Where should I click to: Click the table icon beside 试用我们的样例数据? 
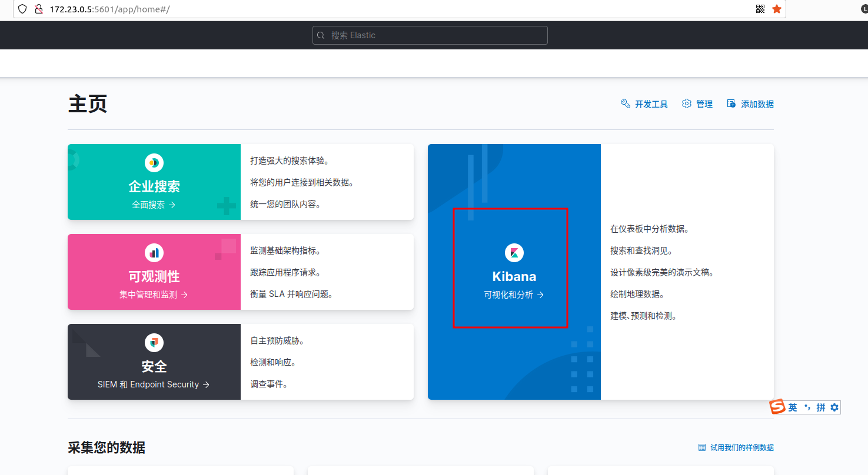702,447
